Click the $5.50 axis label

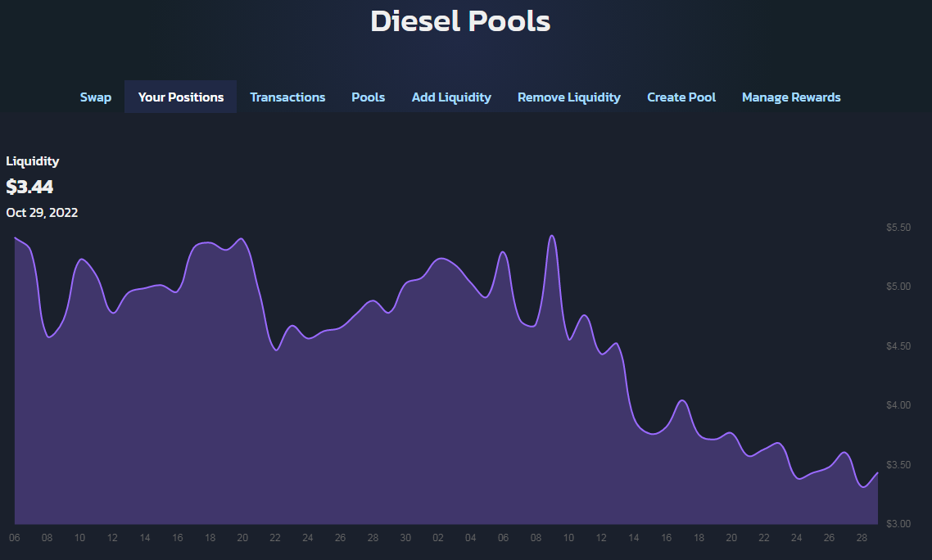coord(898,227)
